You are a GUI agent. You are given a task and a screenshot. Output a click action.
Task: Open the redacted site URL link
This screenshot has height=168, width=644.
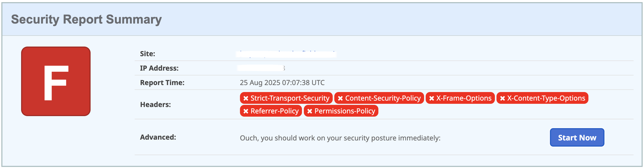(x=286, y=54)
